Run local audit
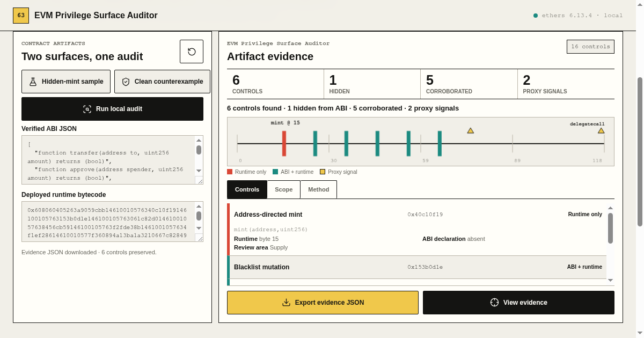Viewport: 644px width, 338px height. tap(112, 109)
